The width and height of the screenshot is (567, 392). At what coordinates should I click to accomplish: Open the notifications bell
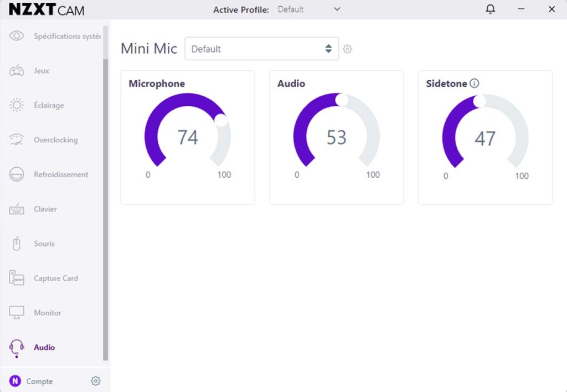click(x=490, y=9)
